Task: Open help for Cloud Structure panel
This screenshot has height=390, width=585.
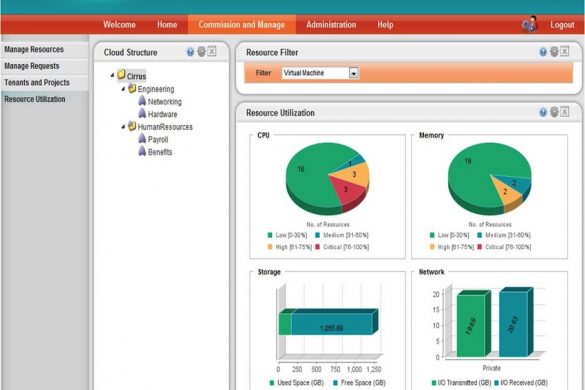Action: point(190,52)
